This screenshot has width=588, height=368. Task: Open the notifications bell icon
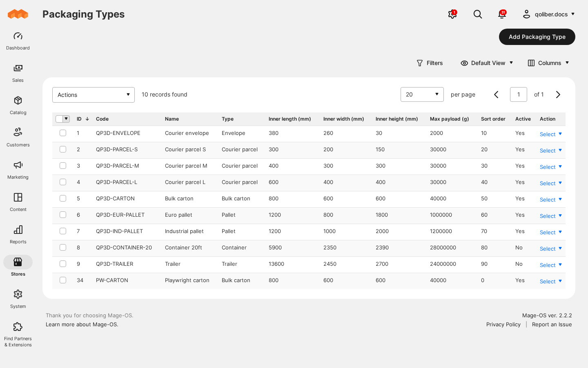[x=502, y=14]
